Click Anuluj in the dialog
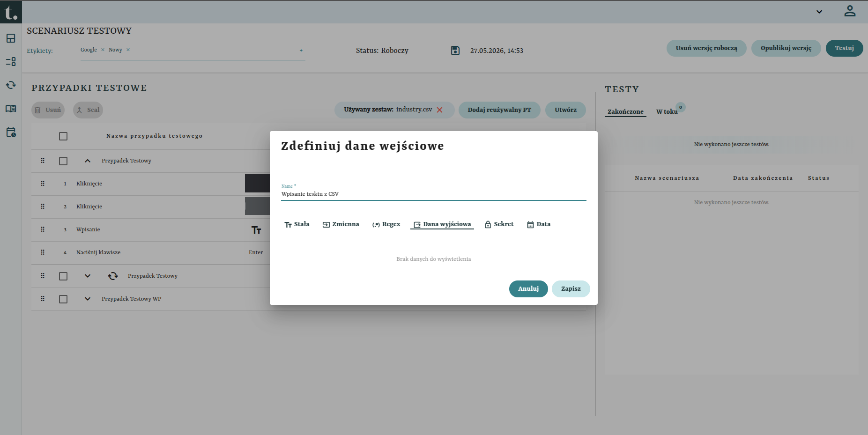This screenshot has height=435, width=868. coord(528,289)
